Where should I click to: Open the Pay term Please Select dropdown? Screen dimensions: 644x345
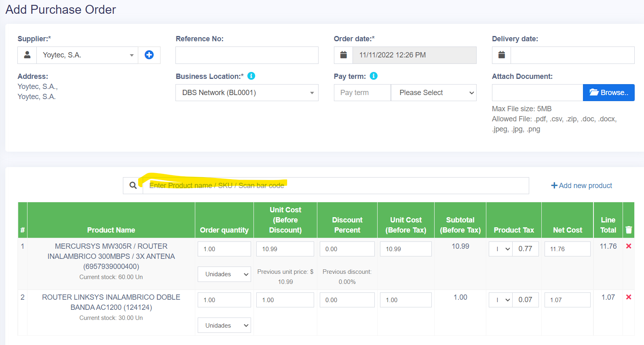click(x=433, y=93)
